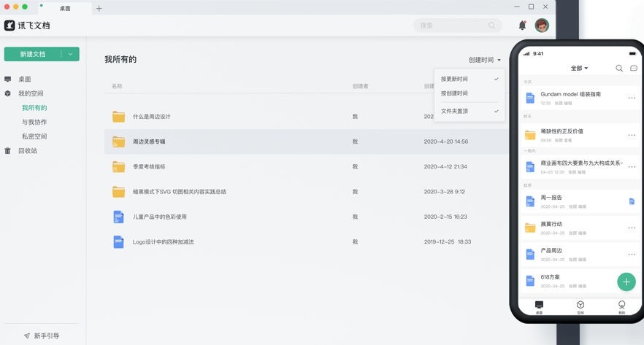This screenshot has height=345, width=644.
Task: Tap the more dots for Gundam model 组装指南
Action: coord(632,98)
